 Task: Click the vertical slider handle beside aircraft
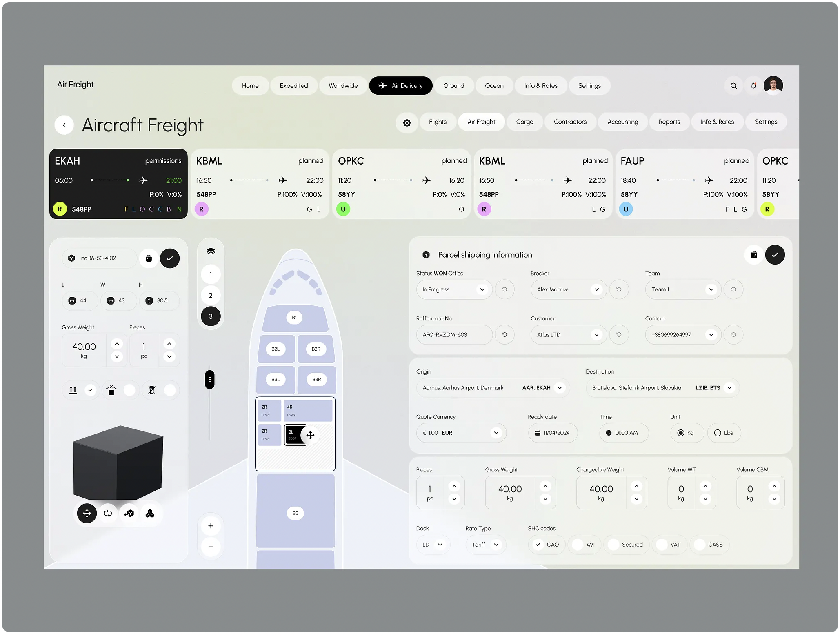pyautogui.click(x=210, y=380)
